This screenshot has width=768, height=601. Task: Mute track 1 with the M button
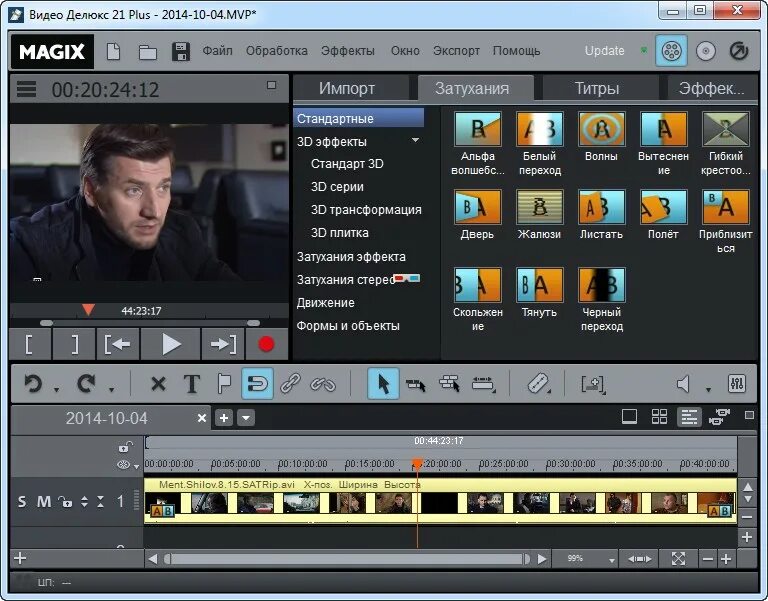[44, 502]
